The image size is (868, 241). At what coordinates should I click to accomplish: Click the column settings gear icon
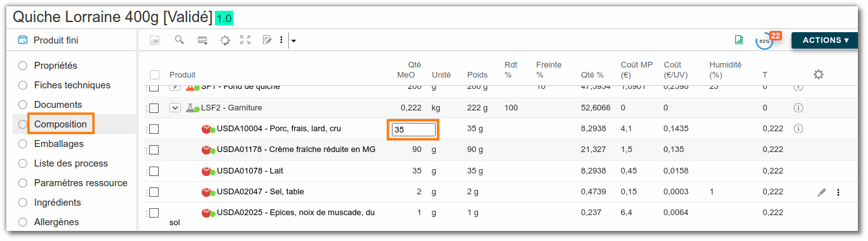pos(819,74)
